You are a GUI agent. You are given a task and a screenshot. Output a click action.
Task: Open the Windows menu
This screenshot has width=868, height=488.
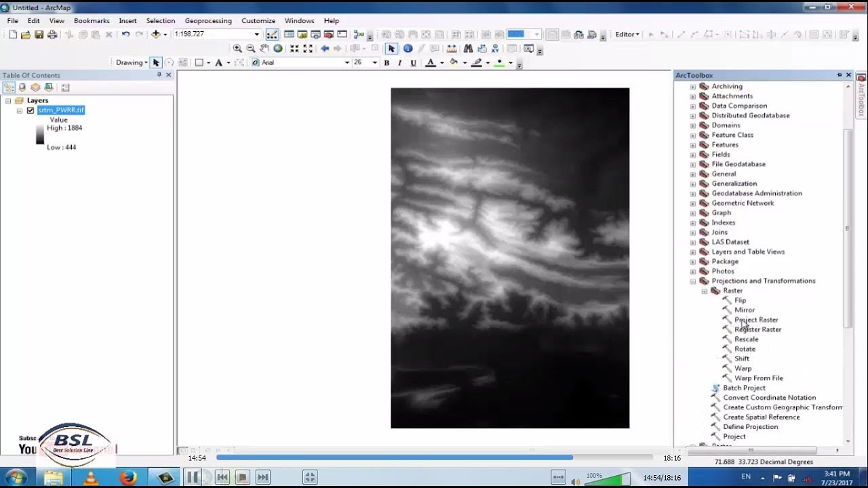pyautogui.click(x=299, y=21)
